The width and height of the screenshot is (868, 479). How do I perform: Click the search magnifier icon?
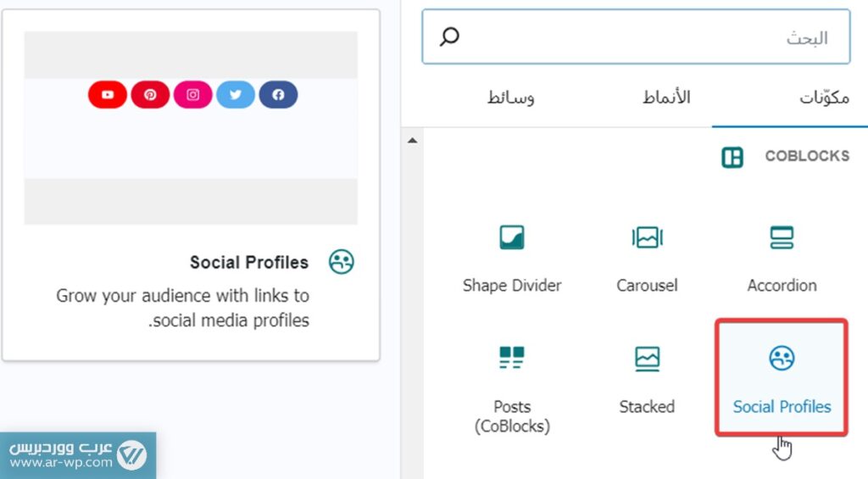(450, 37)
